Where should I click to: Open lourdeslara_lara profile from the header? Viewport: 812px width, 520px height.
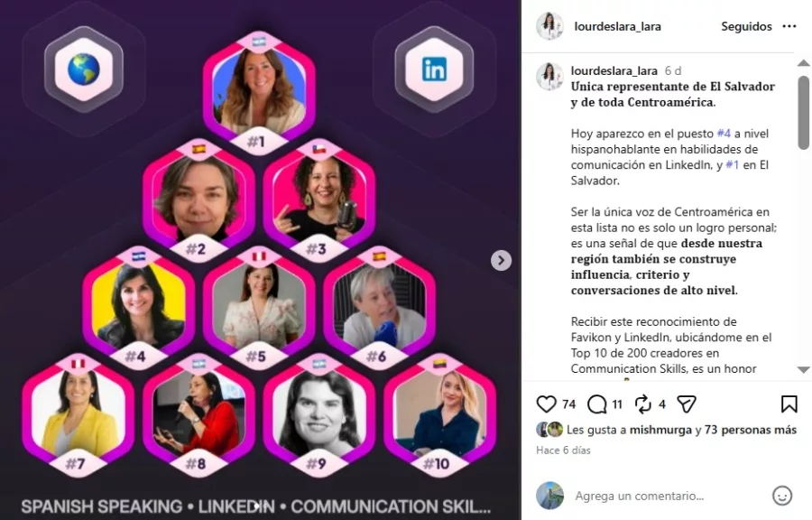[617, 26]
